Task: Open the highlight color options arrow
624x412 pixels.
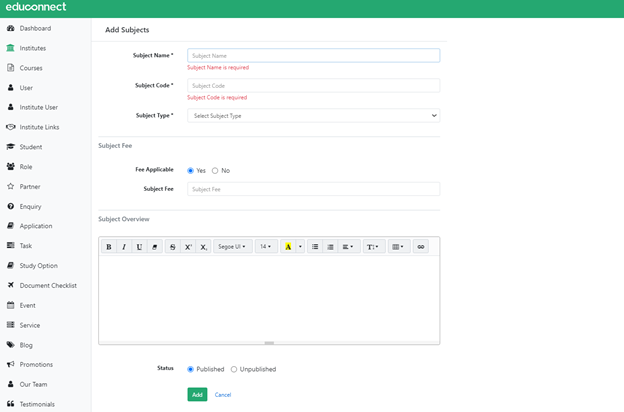Action: 300,247
